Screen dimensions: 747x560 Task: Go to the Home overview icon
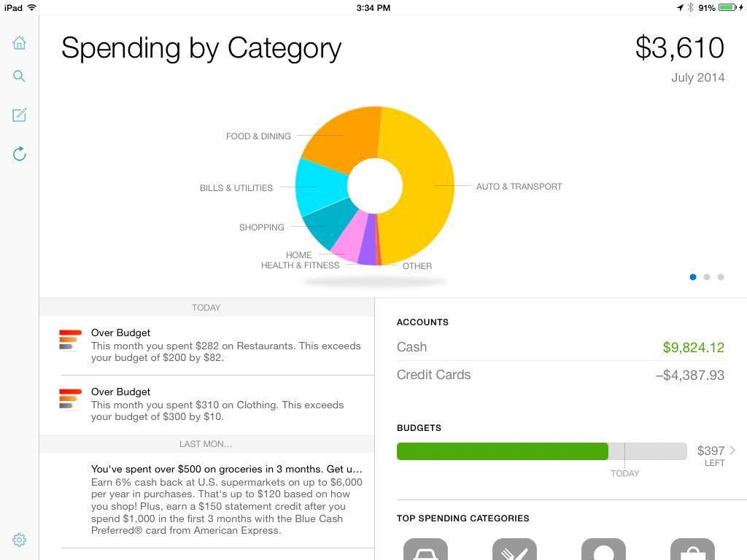coord(20,43)
